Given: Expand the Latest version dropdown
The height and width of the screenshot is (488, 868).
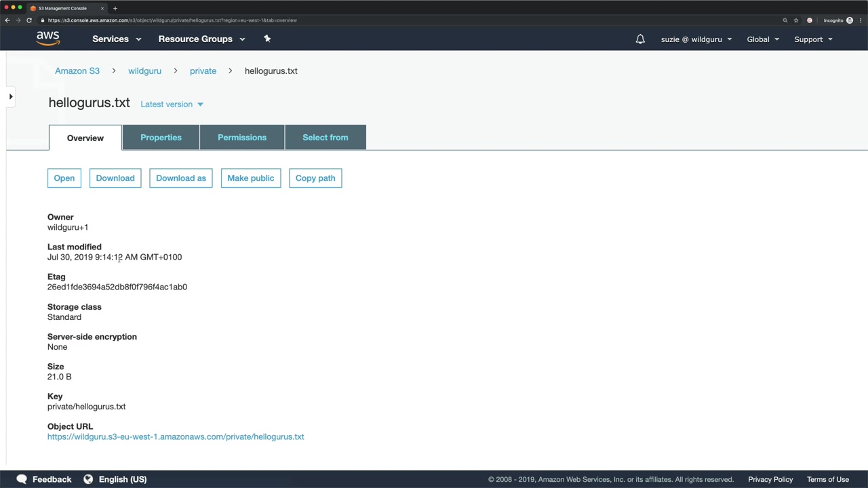Looking at the screenshot, I should tap(172, 104).
